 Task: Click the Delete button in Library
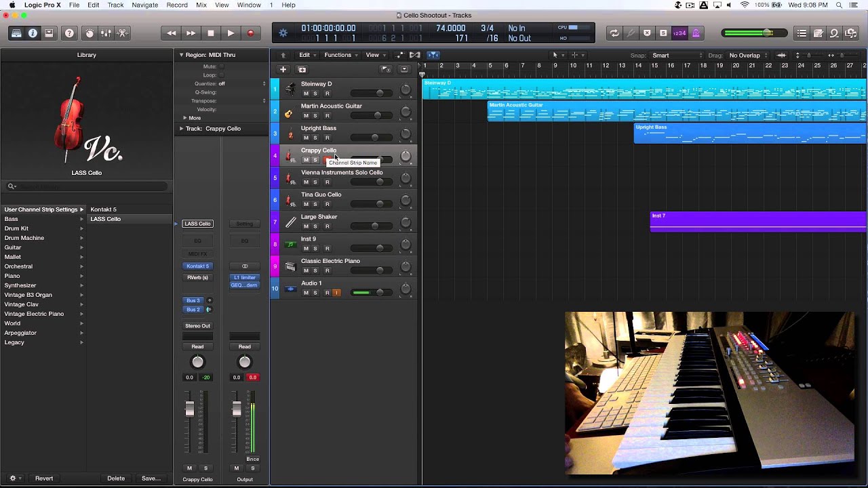coord(116,479)
